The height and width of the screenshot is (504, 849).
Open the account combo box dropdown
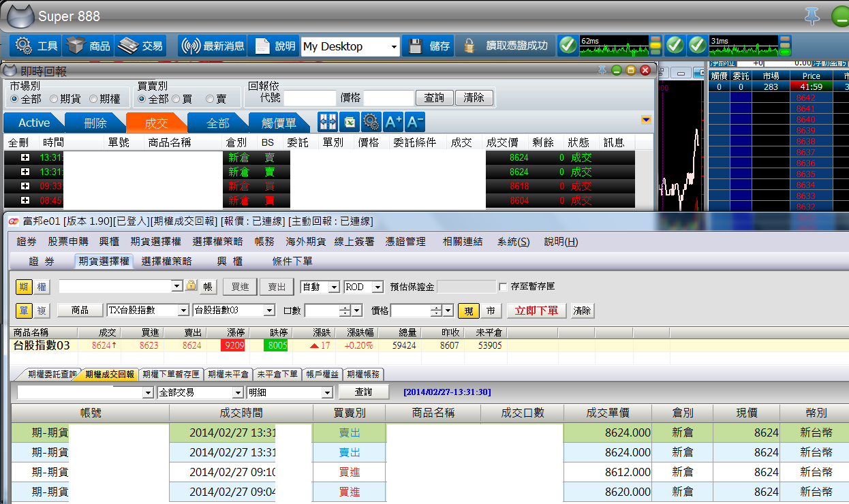177,286
